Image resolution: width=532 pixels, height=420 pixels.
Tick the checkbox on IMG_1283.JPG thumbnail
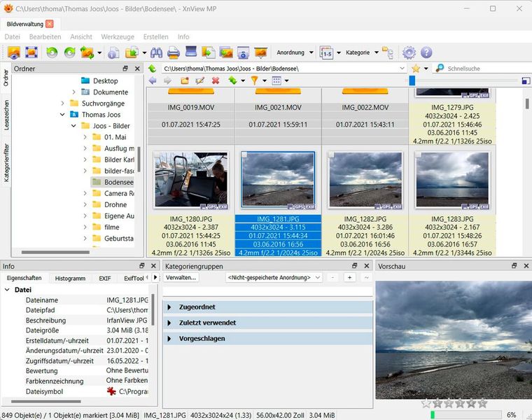[x=418, y=155]
